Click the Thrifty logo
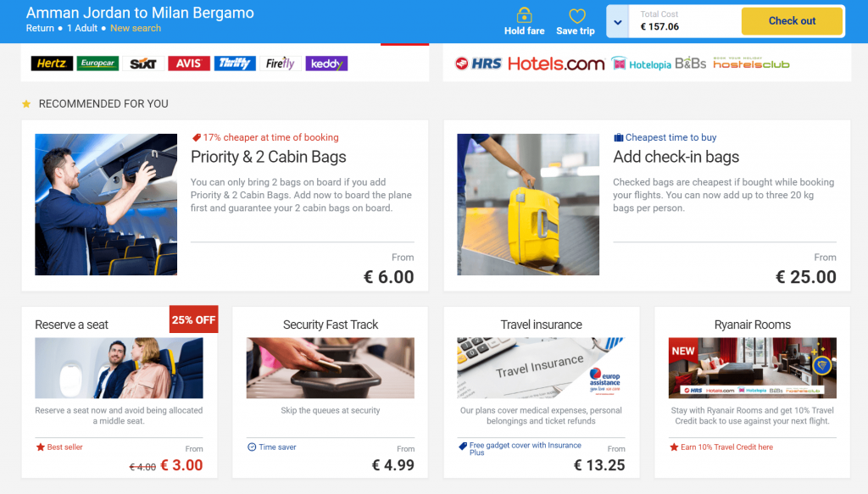 [x=235, y=64]
